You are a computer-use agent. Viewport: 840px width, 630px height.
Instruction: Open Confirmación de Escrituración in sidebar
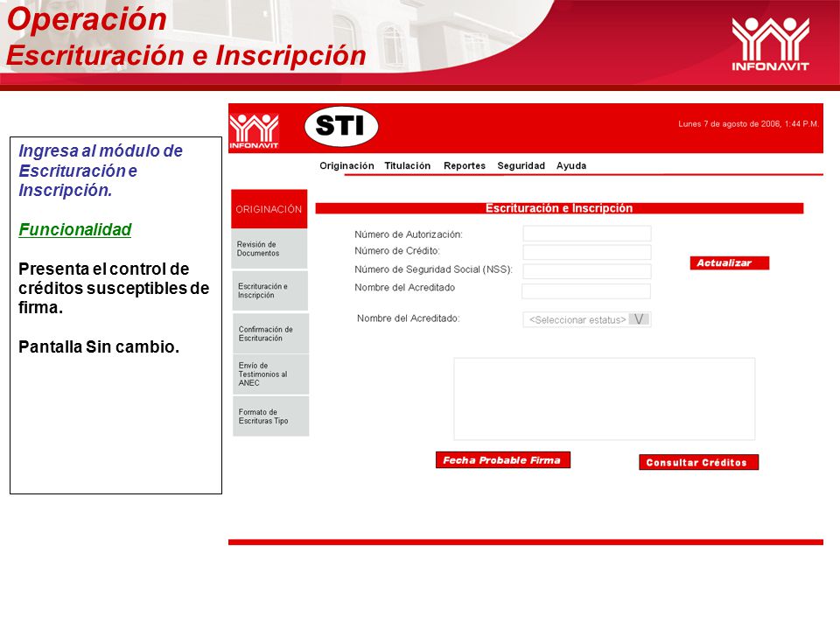pyautogui.click(x=270, y=333)
